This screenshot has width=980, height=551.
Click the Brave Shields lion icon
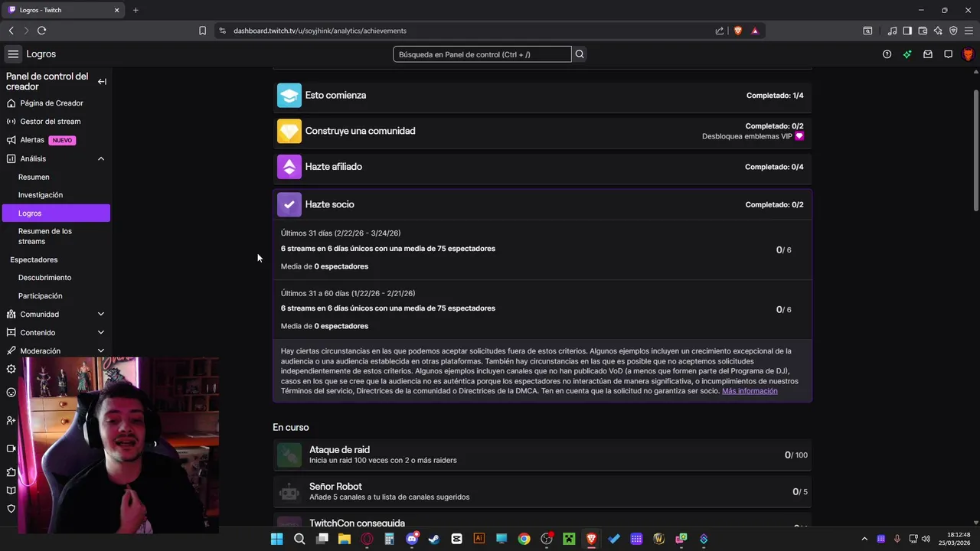738,31
